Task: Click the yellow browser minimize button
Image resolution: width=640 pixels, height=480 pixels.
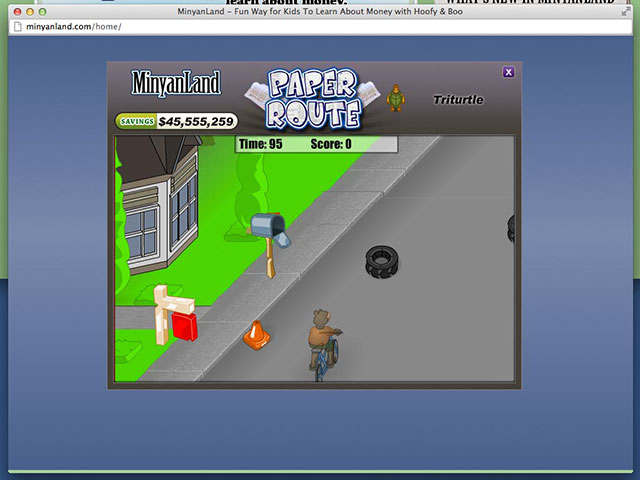Action: click(x=28, y=10)
